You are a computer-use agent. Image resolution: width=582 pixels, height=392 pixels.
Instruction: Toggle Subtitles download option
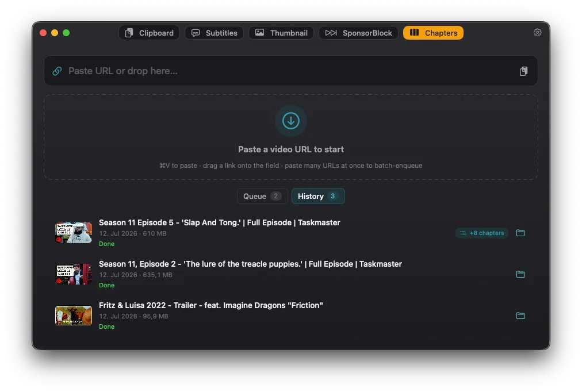click(x=214, y=33)
